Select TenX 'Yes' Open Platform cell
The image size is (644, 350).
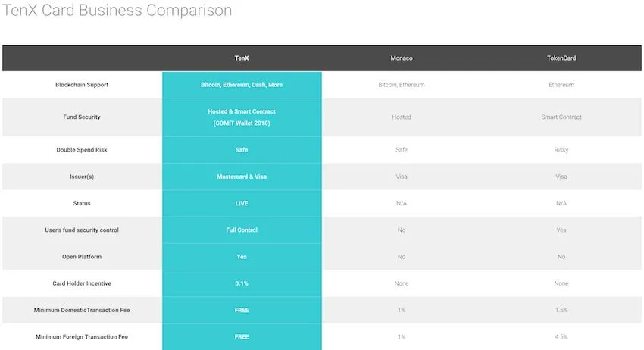pos(242,257)
